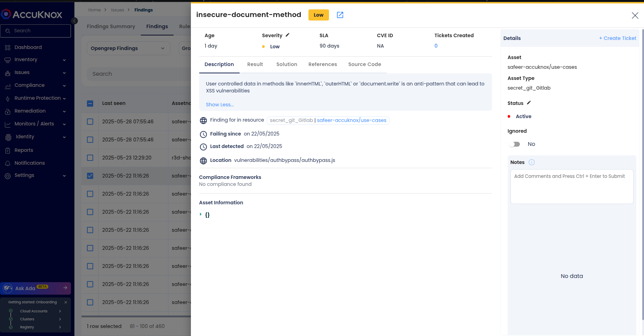This screenshot has width=644, height=336.
Task: Click the globe icon beside Finding for in resource
Action: (x=203, y=121)
